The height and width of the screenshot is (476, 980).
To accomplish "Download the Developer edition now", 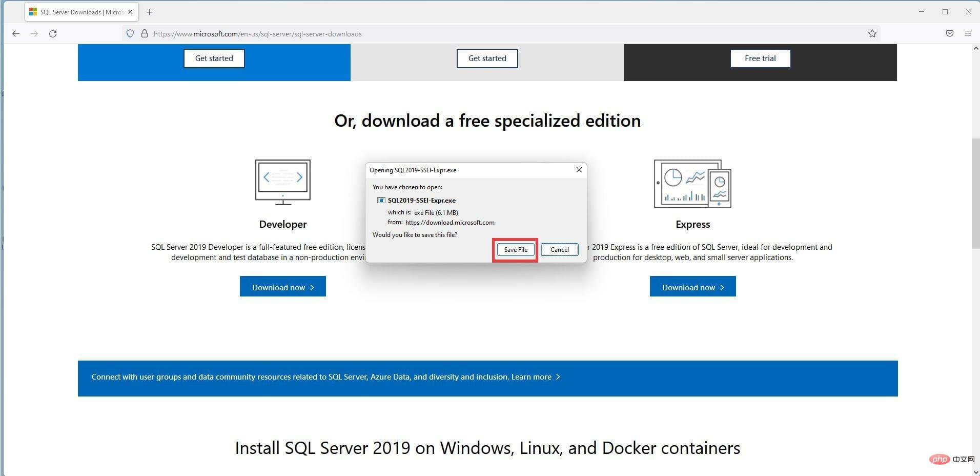I will pyautogui.click(x=283, y=287).
